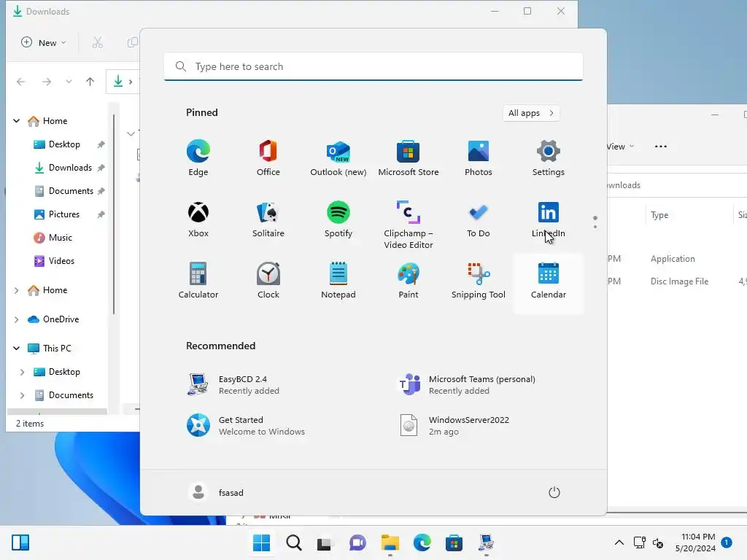
Task: Collapse the Home tree node
Action: 16,121
